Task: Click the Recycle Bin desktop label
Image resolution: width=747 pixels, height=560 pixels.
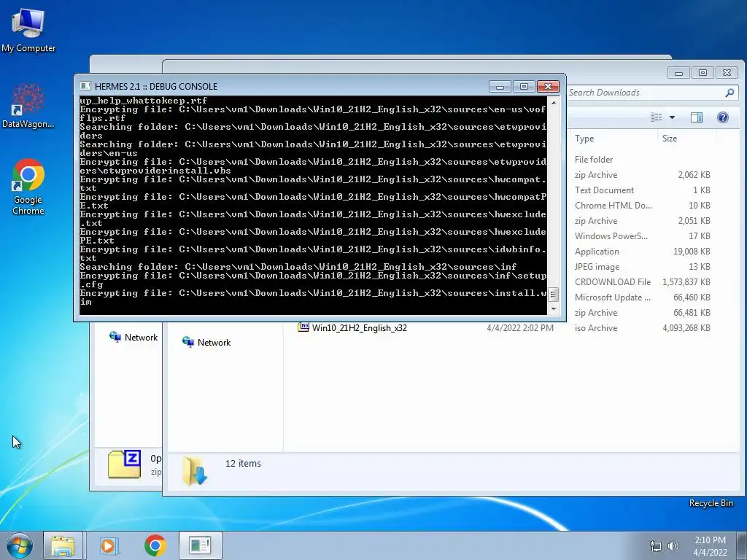Action: [711, 503]
